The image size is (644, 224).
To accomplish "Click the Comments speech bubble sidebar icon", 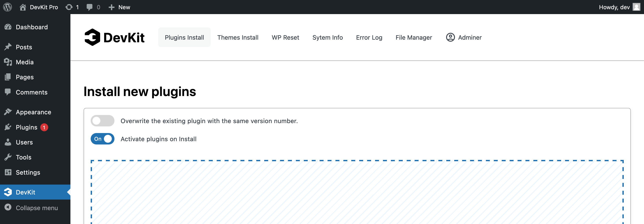I will 8,92.
